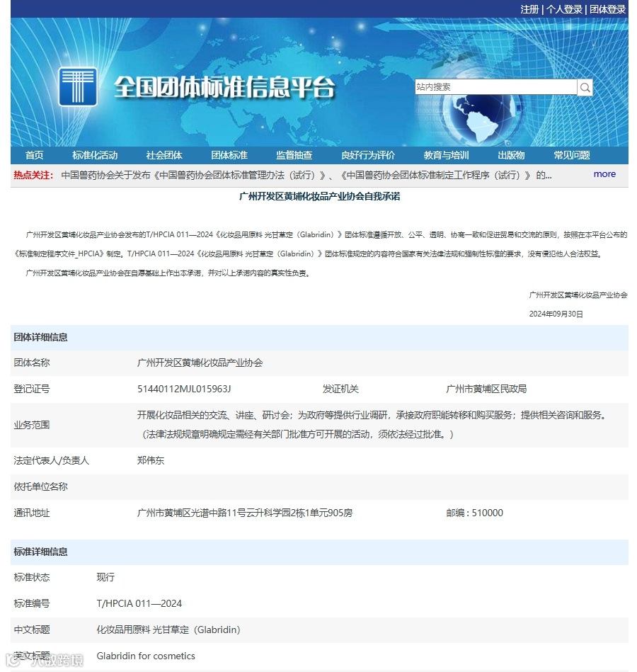Click the 依托单位名称 row label
The height and width of the screenshot is (672, 637).
(x=40, y=486)
